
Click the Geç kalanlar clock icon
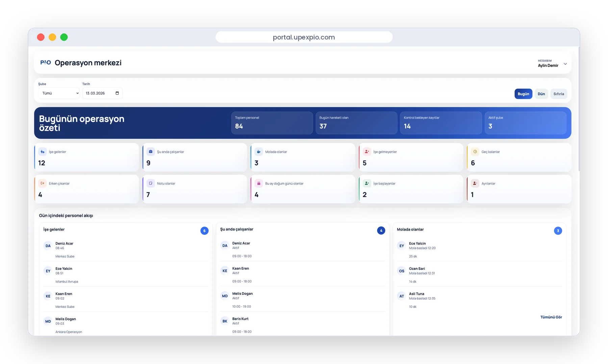pyautogui.click(x=475, y=152)
